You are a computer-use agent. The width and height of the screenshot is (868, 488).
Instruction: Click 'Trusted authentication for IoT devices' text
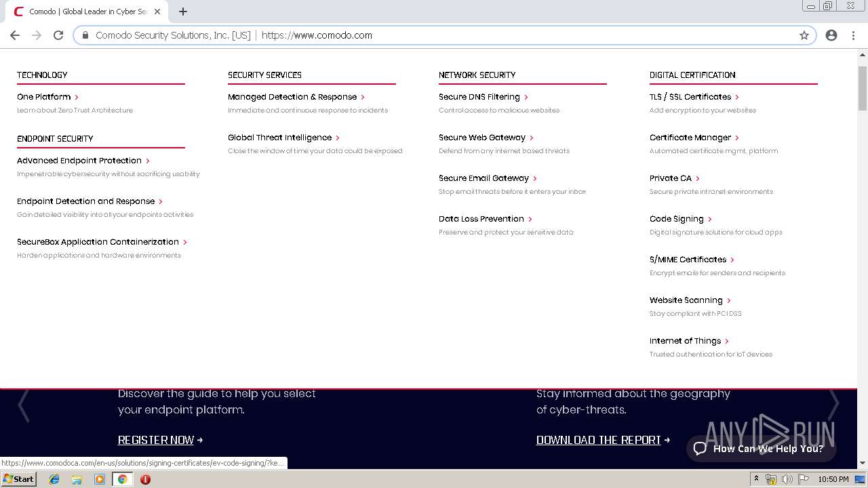tap(711, 354)
